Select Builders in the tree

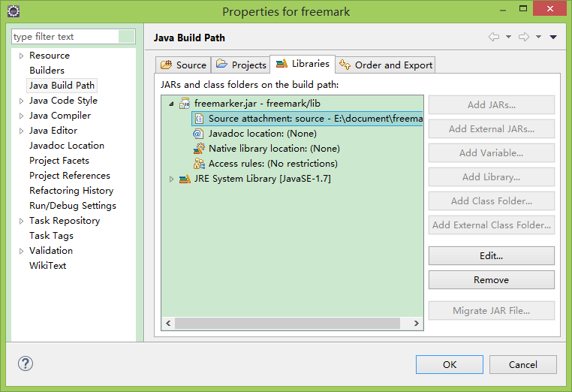(47, 71)
